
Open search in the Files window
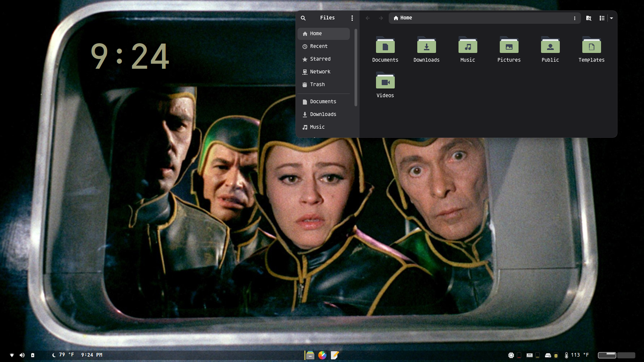(x=303, y=18)
